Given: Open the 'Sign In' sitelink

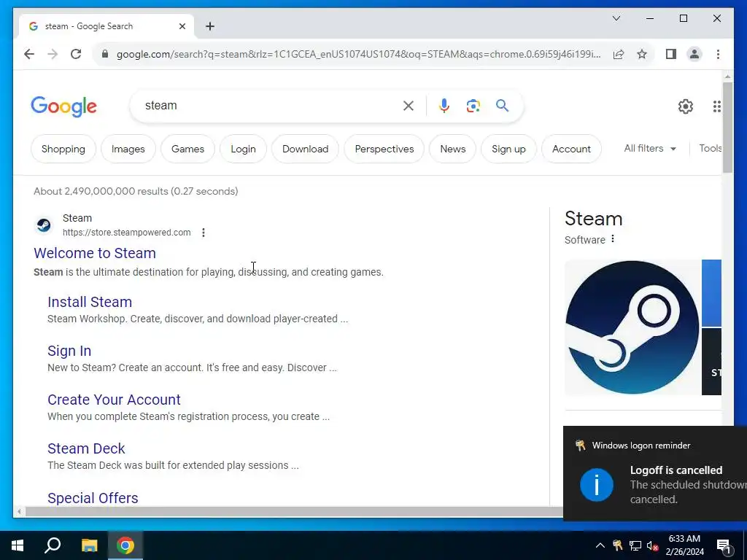Looking at the screenshot, I should pos(69,351).
